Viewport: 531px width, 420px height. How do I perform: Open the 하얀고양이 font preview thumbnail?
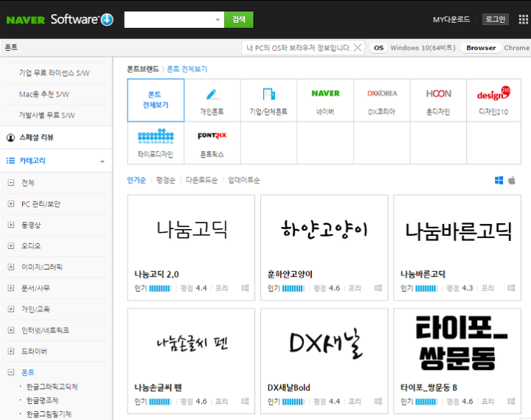click(324, 230)
